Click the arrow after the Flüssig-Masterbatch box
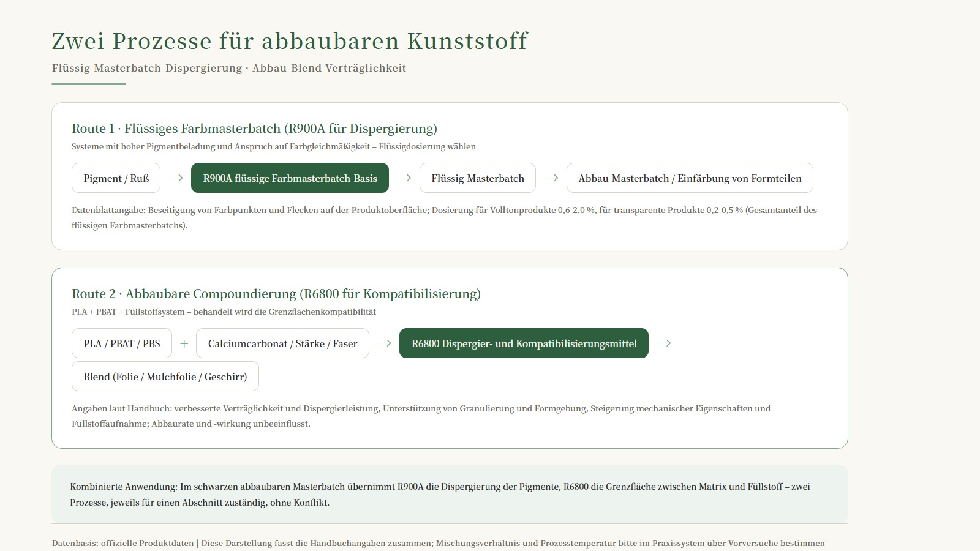This screenshot has height=551, width=980. (551, 178)
